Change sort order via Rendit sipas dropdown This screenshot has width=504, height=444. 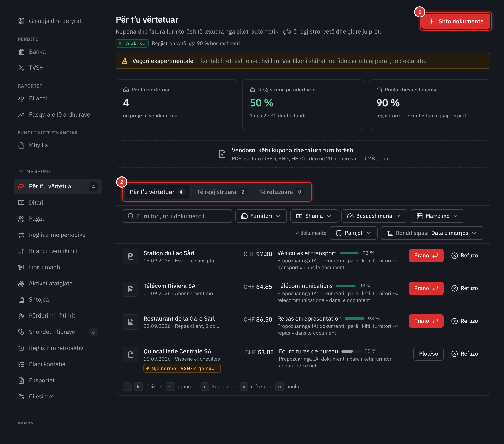pyautogui.click(x=432, y=233)
